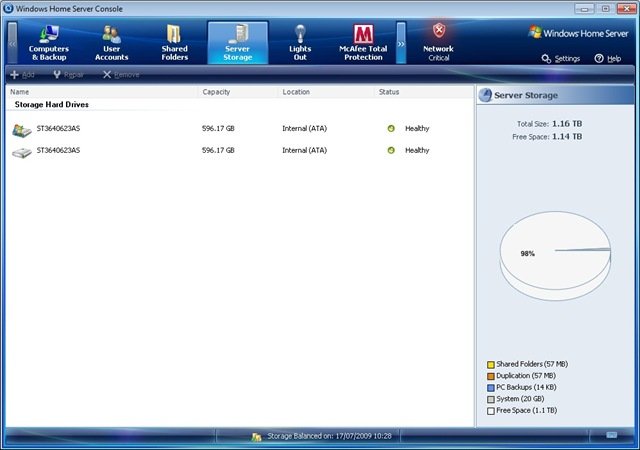This screenshot has width=640, height=450.
Task: Click the storage usage pie chart
Action: point(555,256)
